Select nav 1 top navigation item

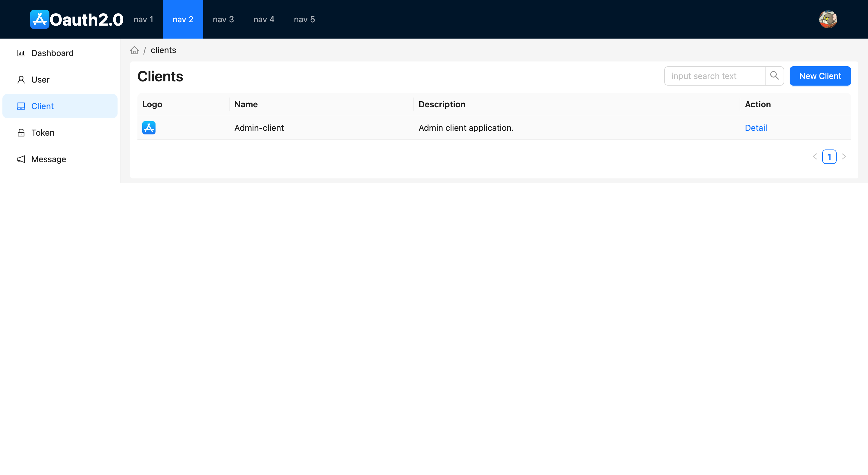143,19
